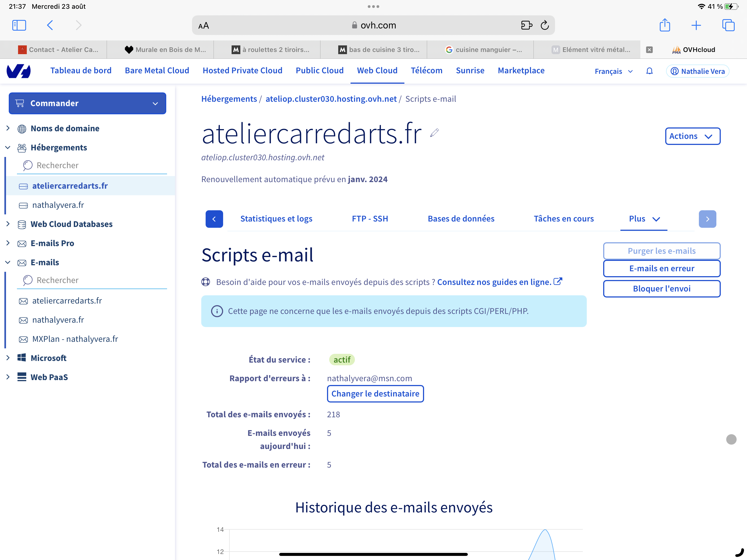Show all tabs overview icon
The width and height of the screenshot is (747, 560).
tap(728, 25)
